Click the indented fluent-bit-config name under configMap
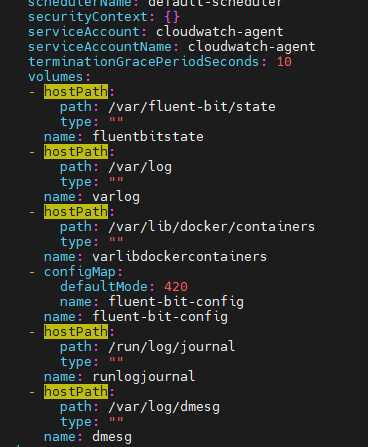The image size is (368, 447). (x=176, y=302)
